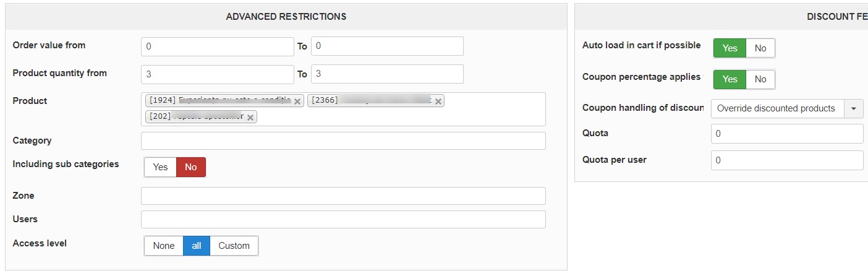The image size is (868, 273).
Task: Edit the Quota per user field
Action: click(786, 160)
